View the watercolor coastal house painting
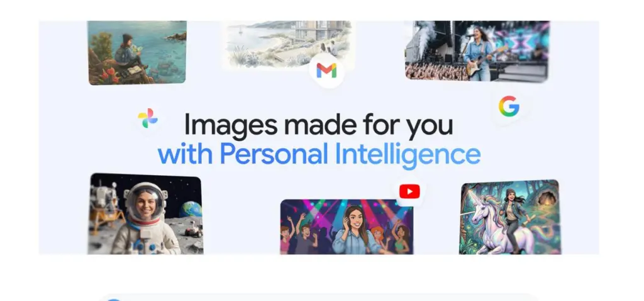The height and width of the screenshot is (301, 644). click(287, 45)
